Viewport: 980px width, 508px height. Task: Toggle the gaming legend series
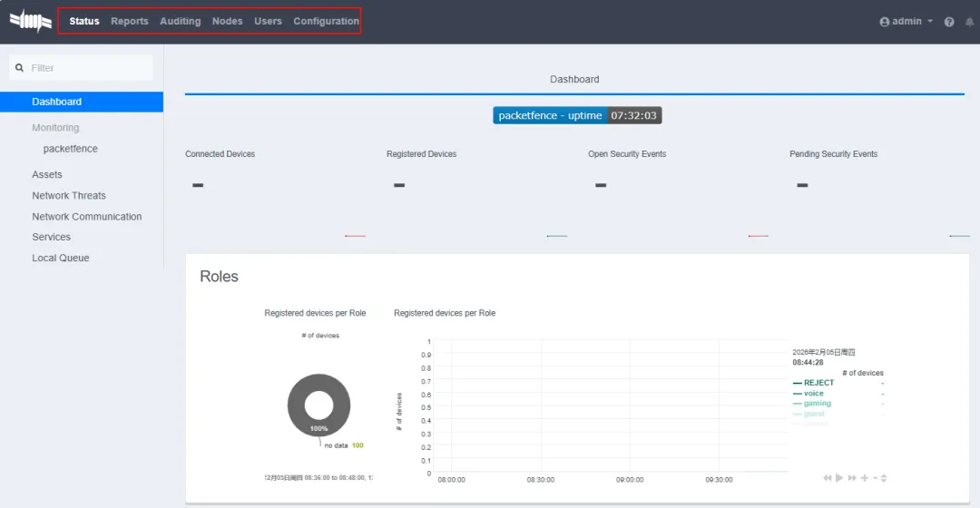818,404
